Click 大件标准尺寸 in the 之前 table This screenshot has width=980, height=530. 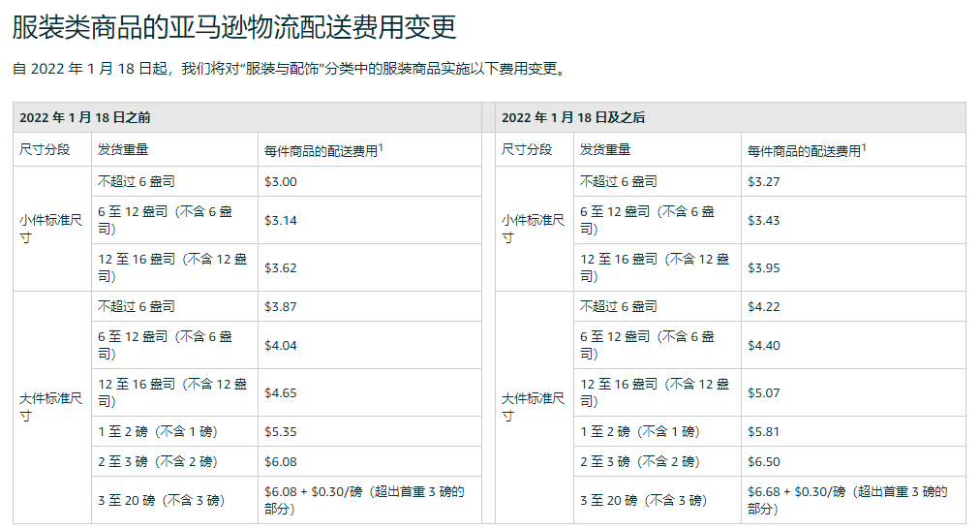coord(50,407)
